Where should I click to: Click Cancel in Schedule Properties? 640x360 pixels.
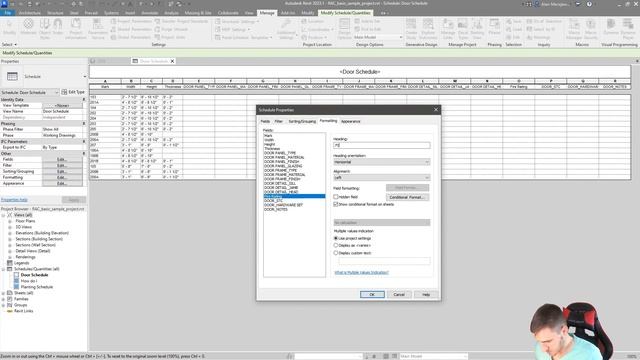click(399, 294)
